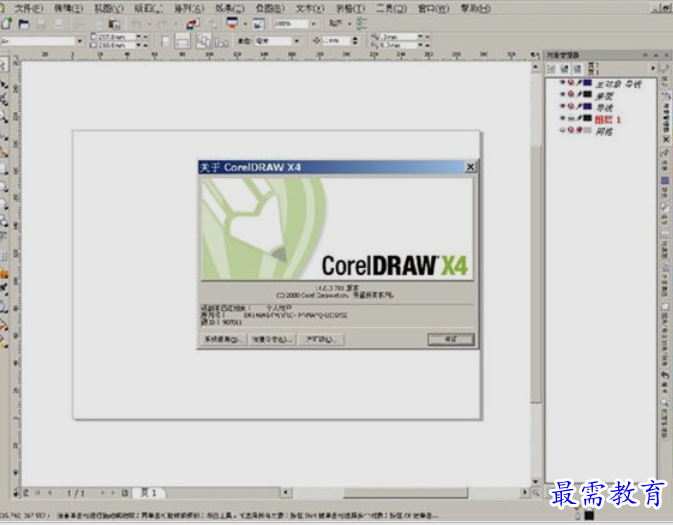Select the Eyedropper tool in toolbox
Image resolution: width=673 pixels, height=525 pixels.
click(4, 290)
